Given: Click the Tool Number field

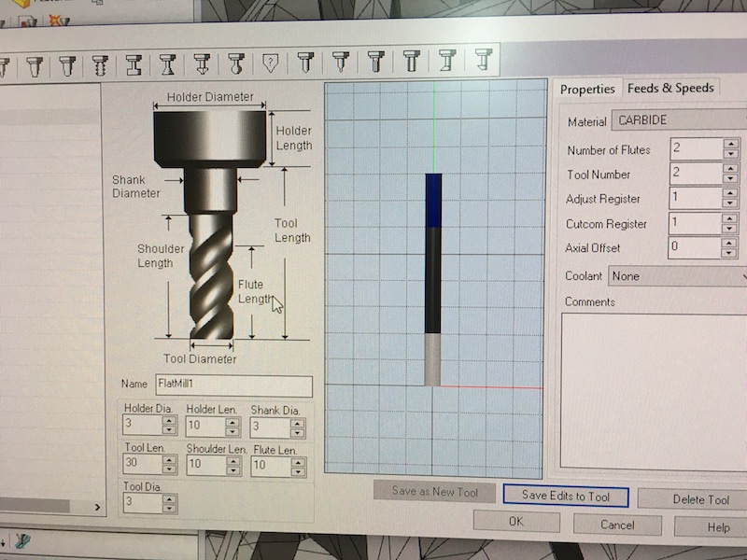Looking at the screenshot, I should (x=697, y=174).
